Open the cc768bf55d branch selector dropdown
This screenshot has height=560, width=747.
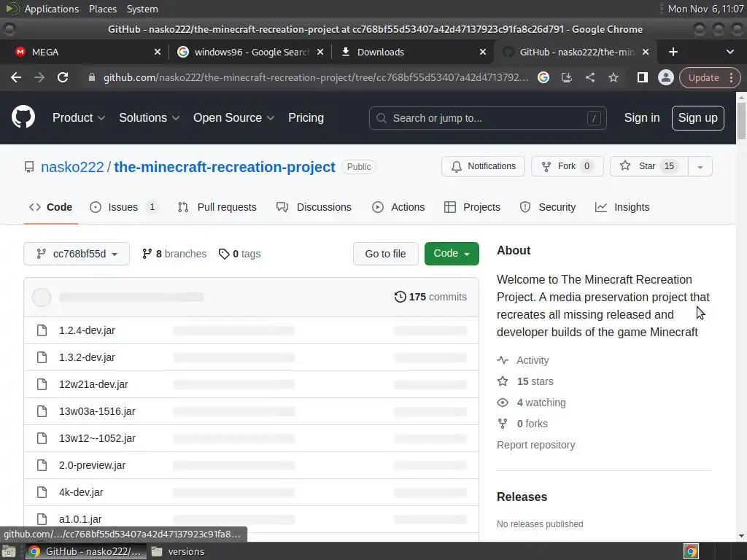[x=76, y=254]
